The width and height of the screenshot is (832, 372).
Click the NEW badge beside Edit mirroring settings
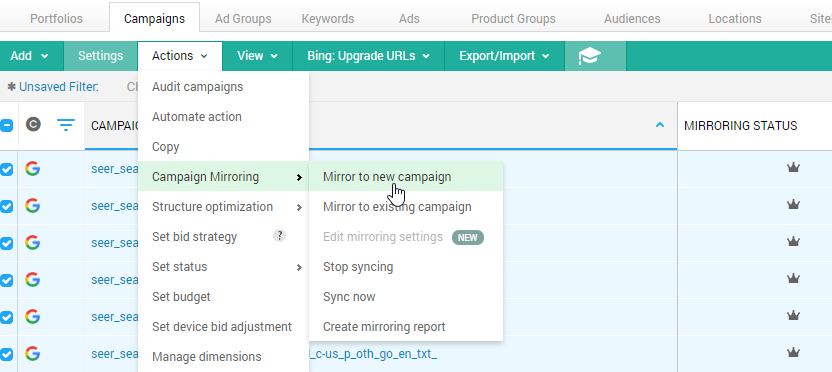(x=467, y=237)
